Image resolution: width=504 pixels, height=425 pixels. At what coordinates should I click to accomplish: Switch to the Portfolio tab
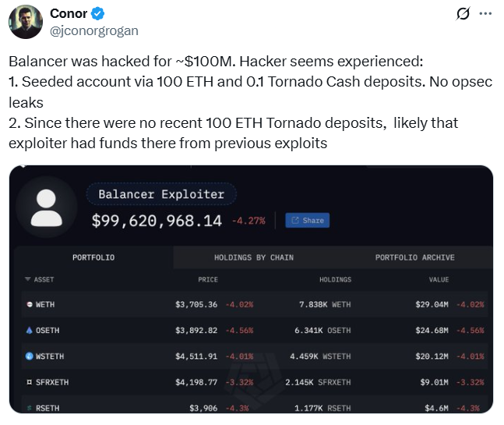point(93,257)
